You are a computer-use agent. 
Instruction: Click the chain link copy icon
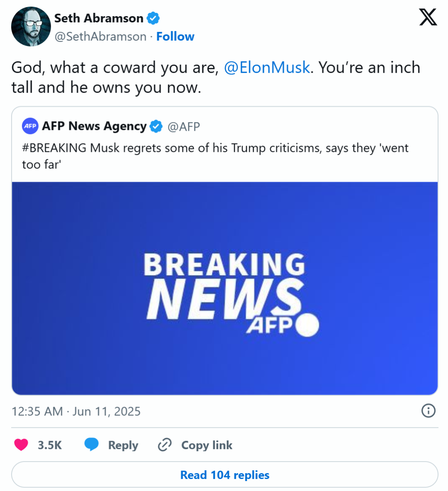(165, 445)
